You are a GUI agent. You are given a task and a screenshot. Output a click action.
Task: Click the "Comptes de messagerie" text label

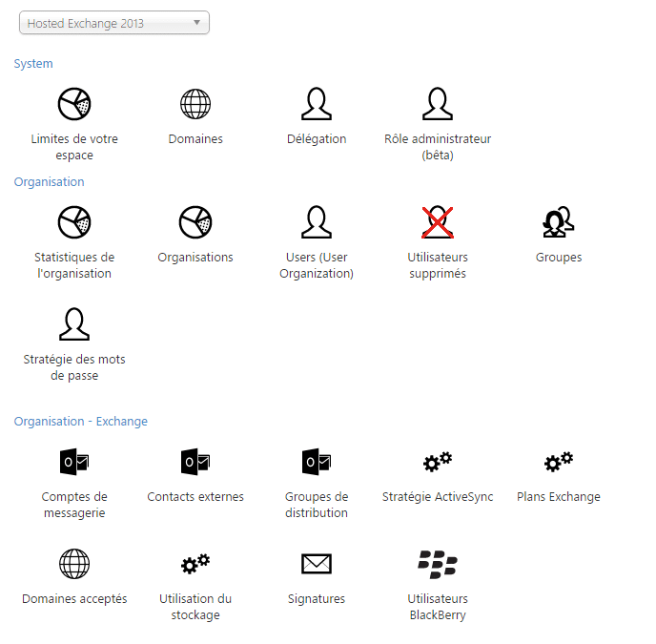[x=74, y=505]
